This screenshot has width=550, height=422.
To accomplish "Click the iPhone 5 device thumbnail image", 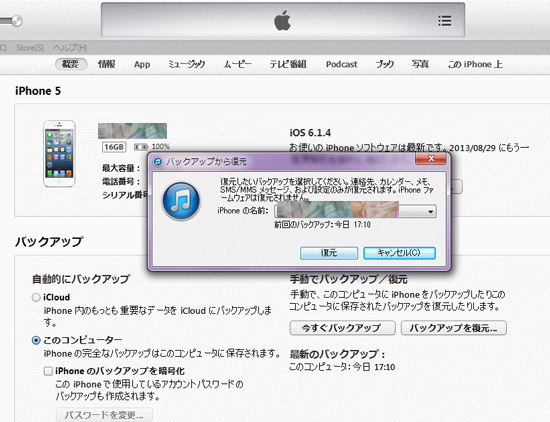I will coord(59,154).
